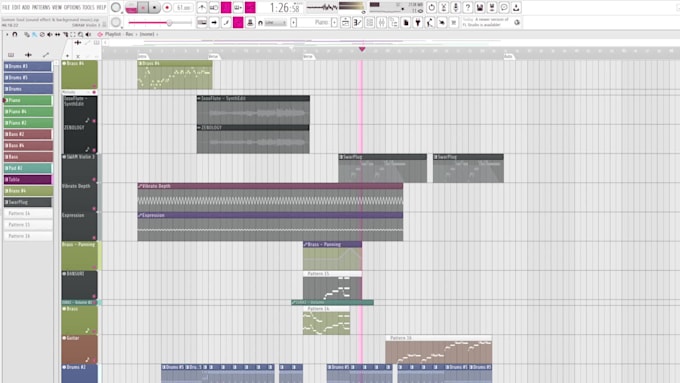
Task: Select the delete tool in playlist toolbar
Action: pyautogui.click(x=42, y=34)
